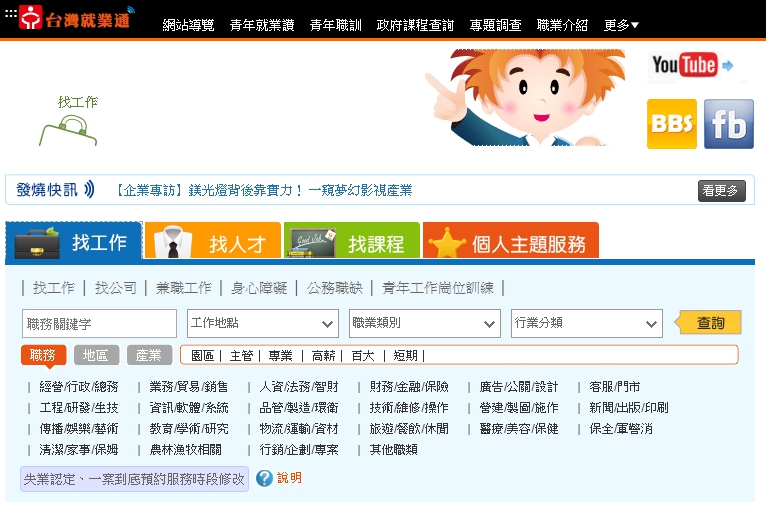Click the grid dots icon beside logo
Viewport: 766px width, 510px height.
coord(10,14)
